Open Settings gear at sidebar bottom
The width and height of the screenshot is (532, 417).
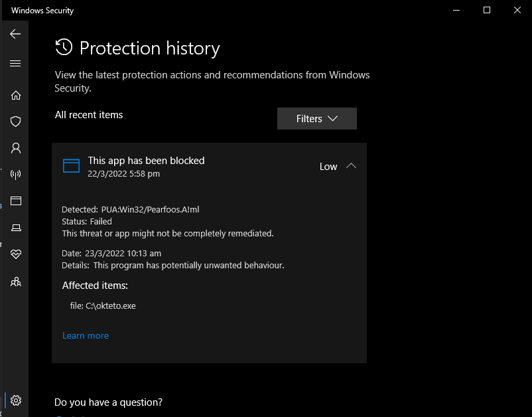click(x=16, y=400)
